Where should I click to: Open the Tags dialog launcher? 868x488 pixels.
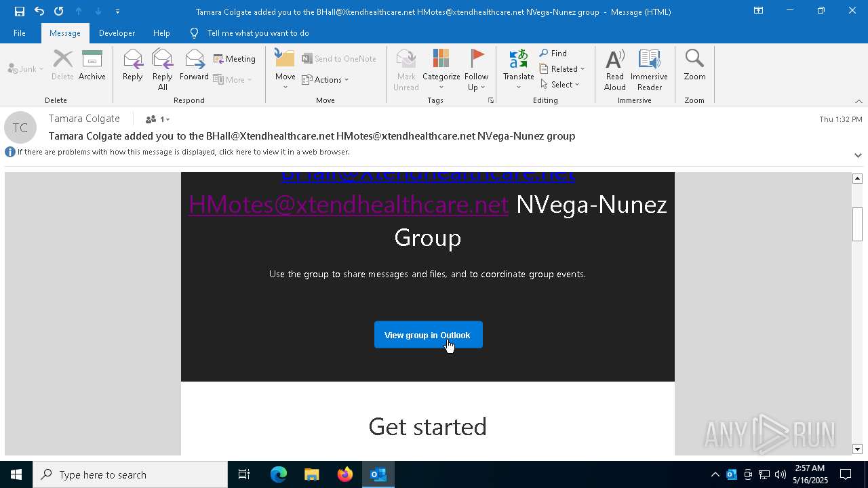[x=490, y=100]
